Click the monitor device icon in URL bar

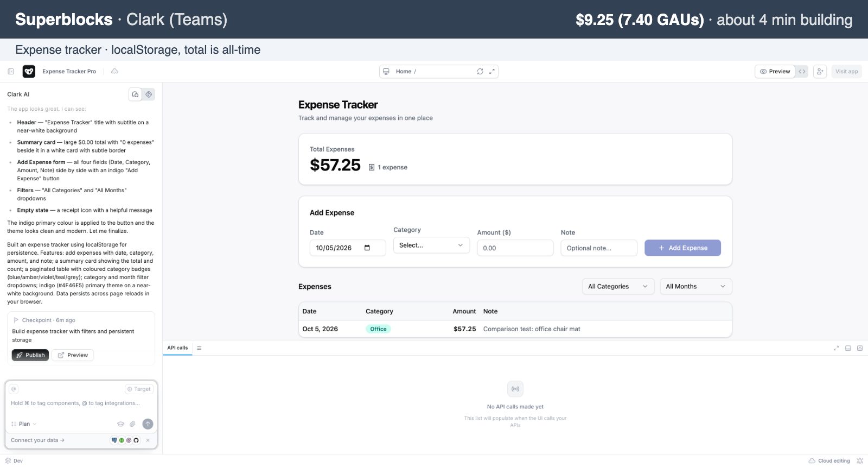(386, 71)
